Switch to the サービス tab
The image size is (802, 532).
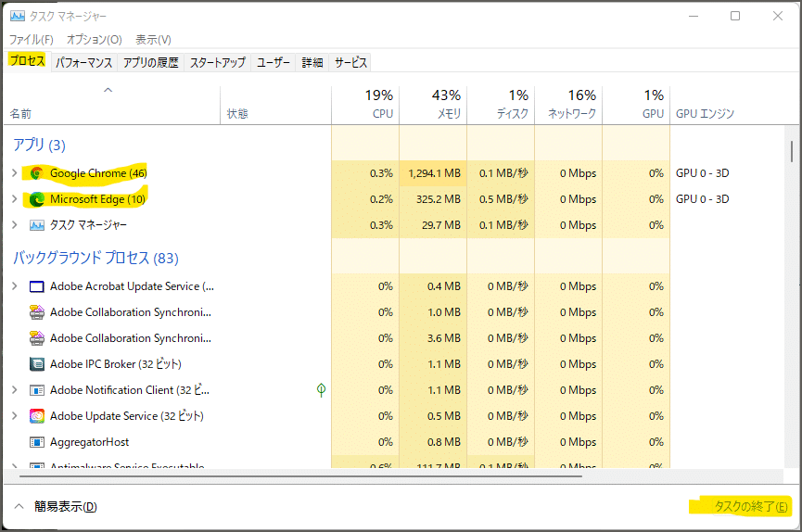click(x=350, y=62)
